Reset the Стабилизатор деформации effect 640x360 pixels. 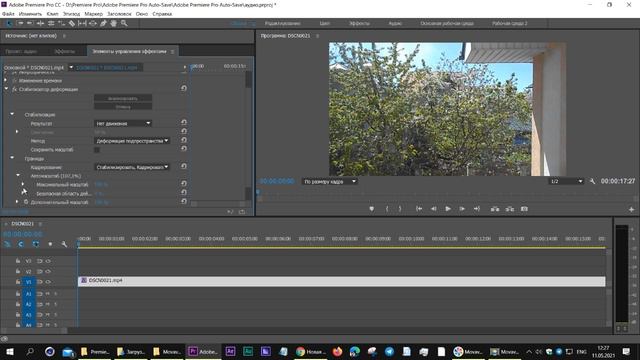click(x=184, y=88)
